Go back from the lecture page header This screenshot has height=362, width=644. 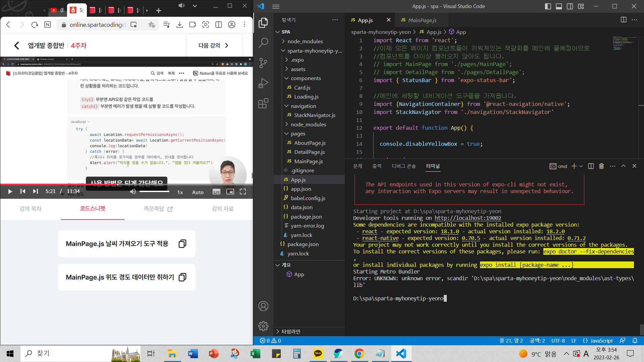[16, 46]
